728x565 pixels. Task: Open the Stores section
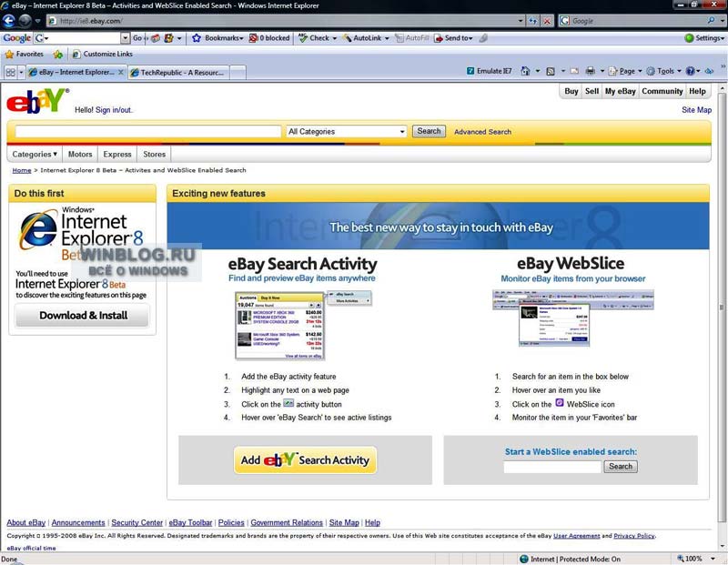point(154,154)
